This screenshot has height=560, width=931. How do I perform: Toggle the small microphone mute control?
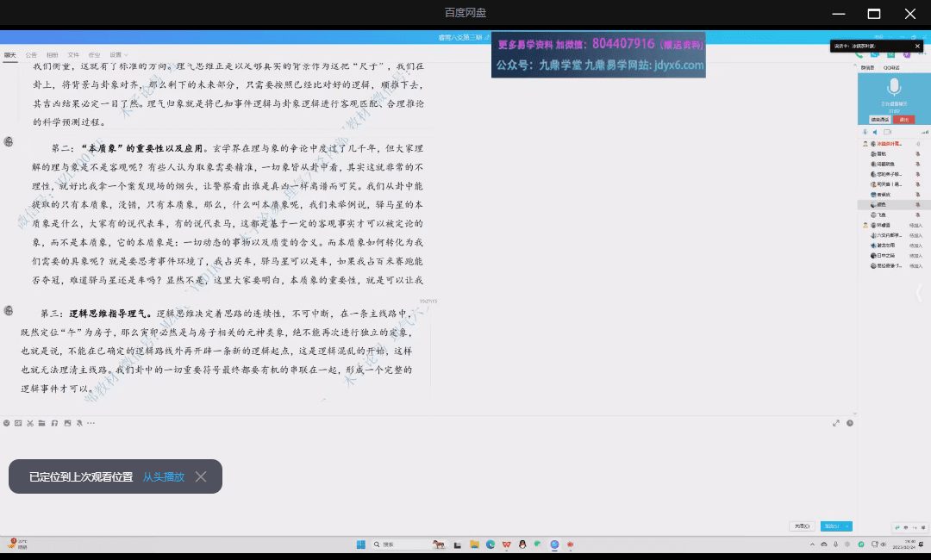(865, 132)
